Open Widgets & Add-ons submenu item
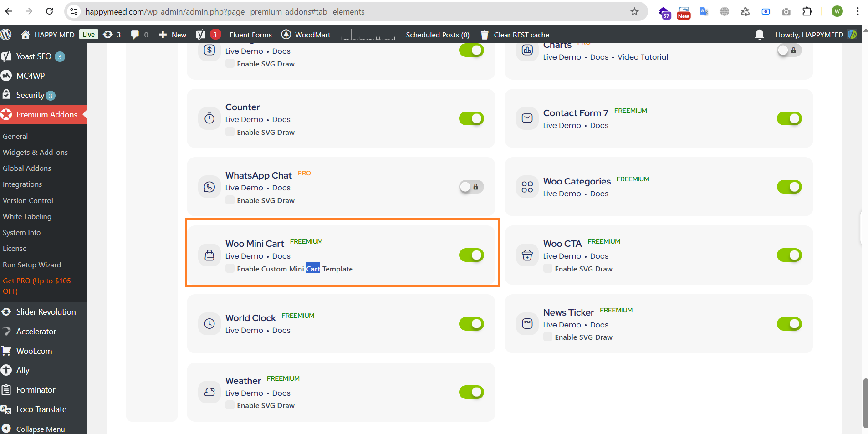This screenshot has width=868, height=434. pos(35,152)
